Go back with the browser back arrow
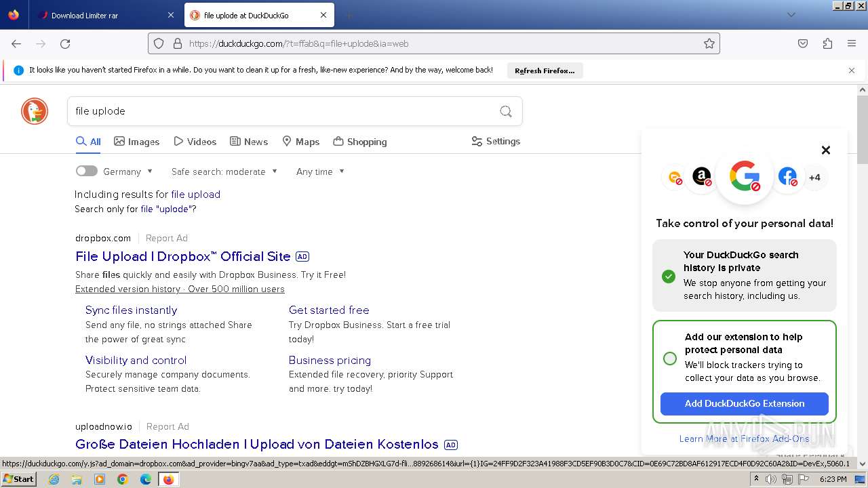The width and height of the screenshot is (868, 488). click(x=16, y=43)
